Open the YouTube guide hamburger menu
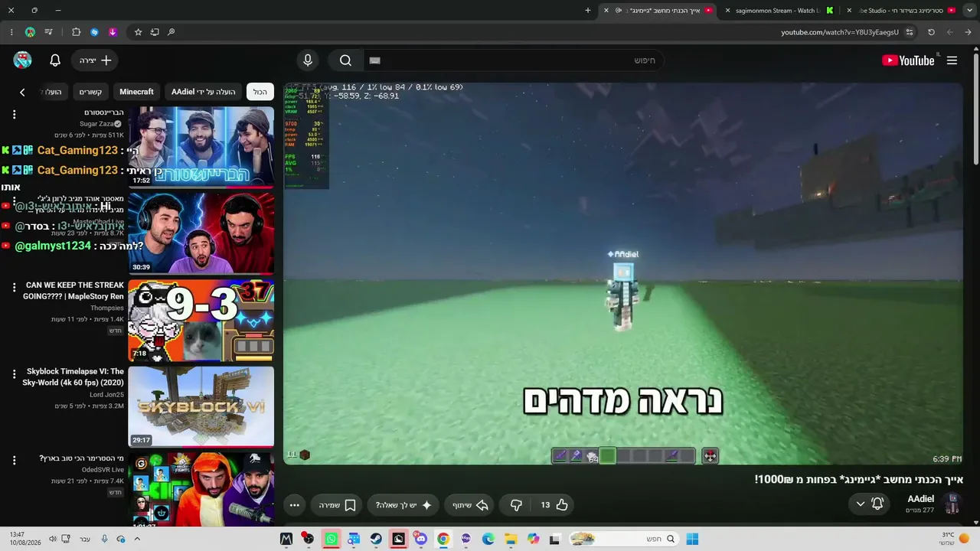The width and height of the screenshot is (980, 551). (x=952, y=60)
